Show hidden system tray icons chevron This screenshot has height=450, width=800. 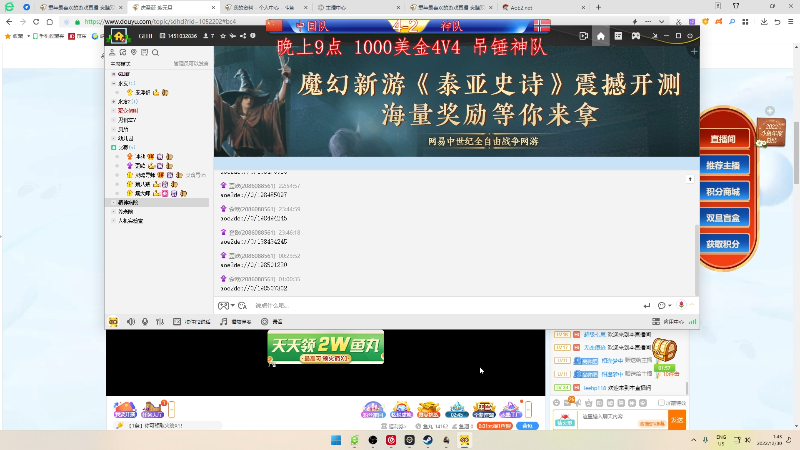tap(693, 440)
